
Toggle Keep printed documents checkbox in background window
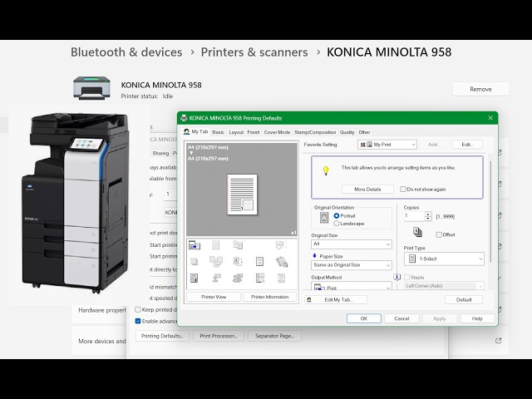(138, 309)
